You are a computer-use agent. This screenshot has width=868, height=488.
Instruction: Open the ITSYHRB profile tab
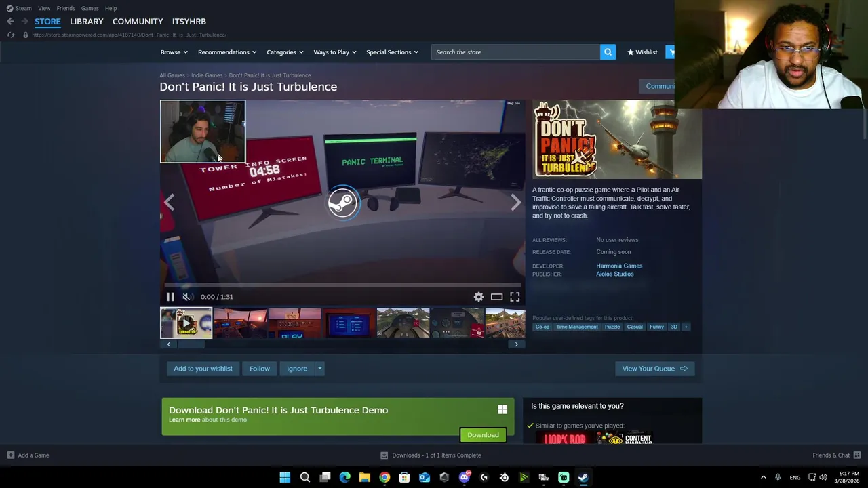point(189,22)
